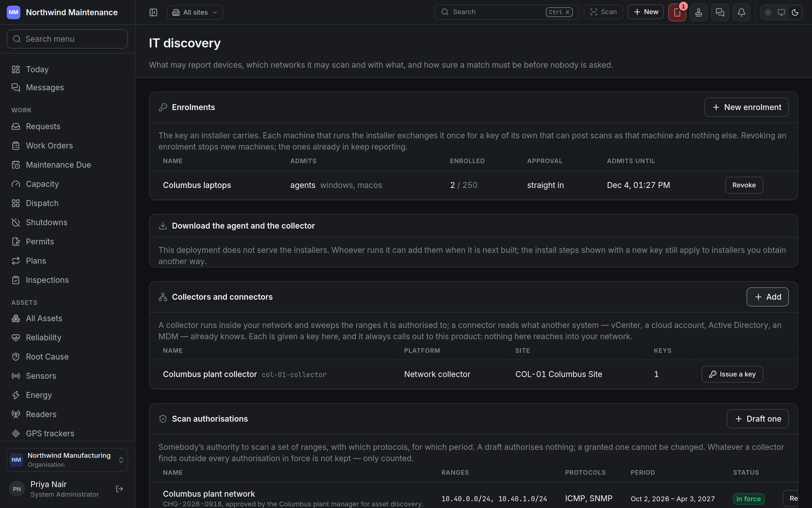Click the Scan button in top bar

coord(603,12)
